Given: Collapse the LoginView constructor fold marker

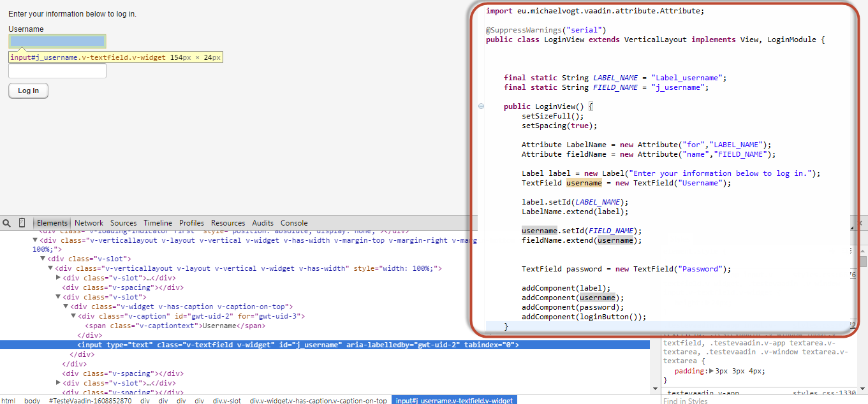Looking at the screenshot, I should point(482,106).
